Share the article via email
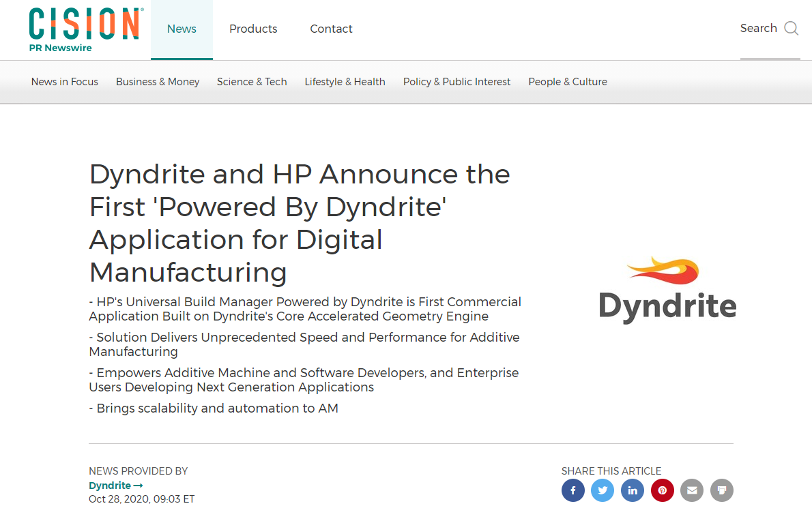Screen dimensions: 812x521 [692, 490]
